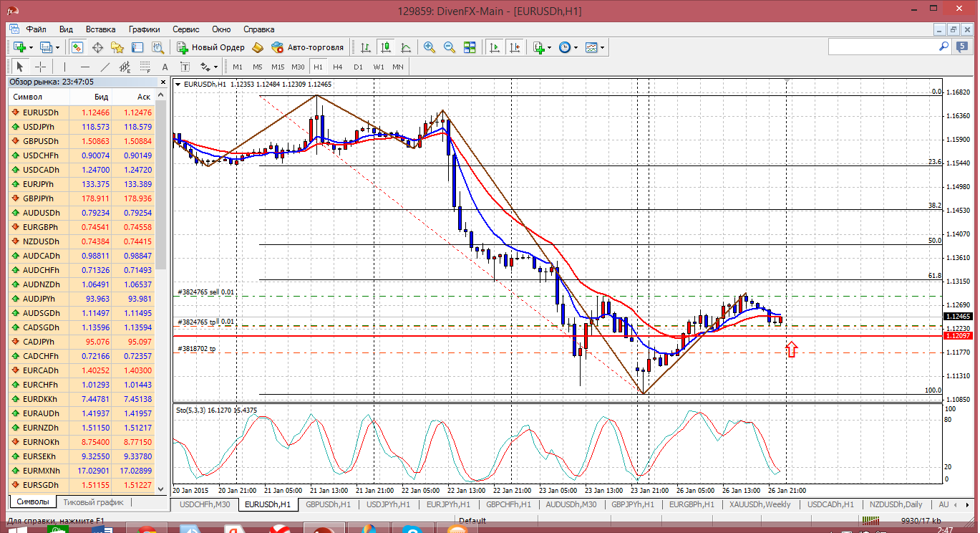Screen dimensions: 980x533
Task: Click the tile windows icon
Action: click(470, 47)
